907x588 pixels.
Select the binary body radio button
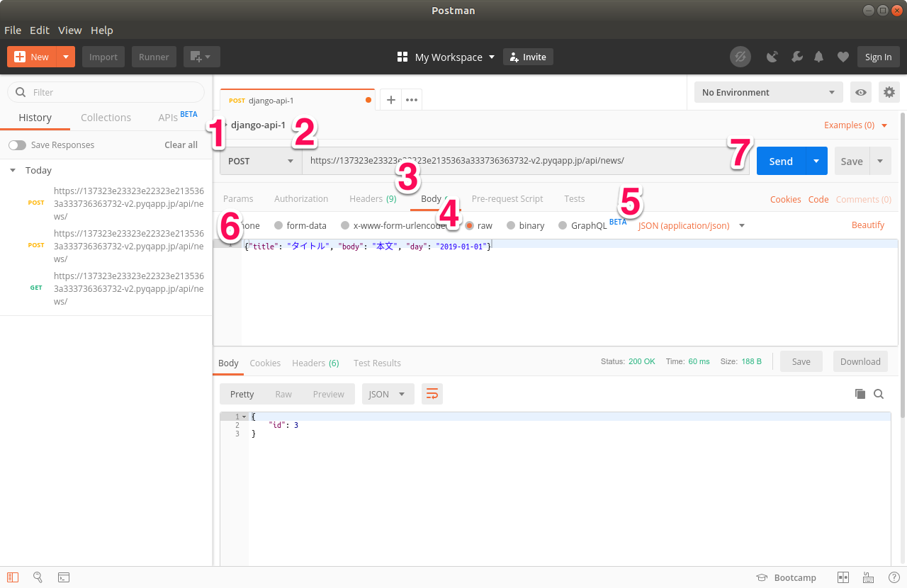click(511, 225)
